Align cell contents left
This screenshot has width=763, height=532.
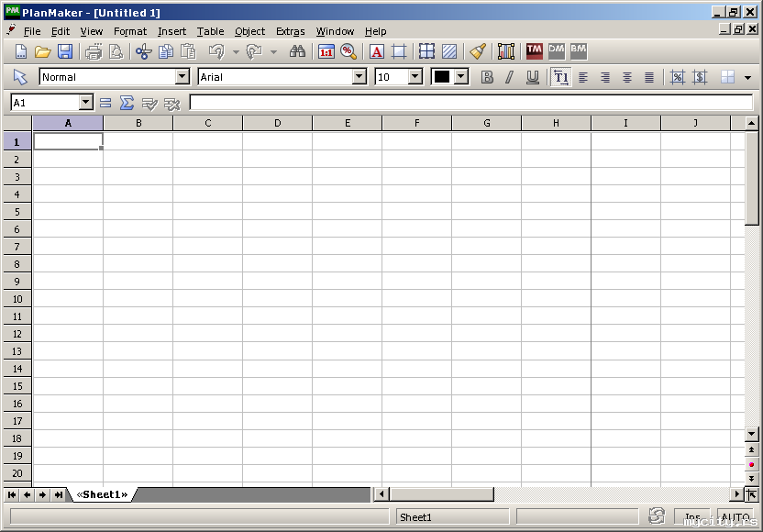[x=583, y=77]
